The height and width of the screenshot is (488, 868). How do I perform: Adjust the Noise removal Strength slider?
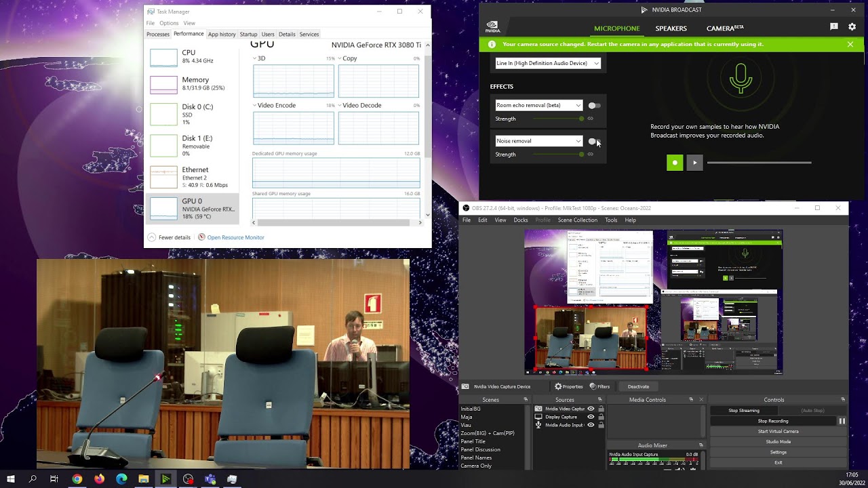click(x=558, y=155)
